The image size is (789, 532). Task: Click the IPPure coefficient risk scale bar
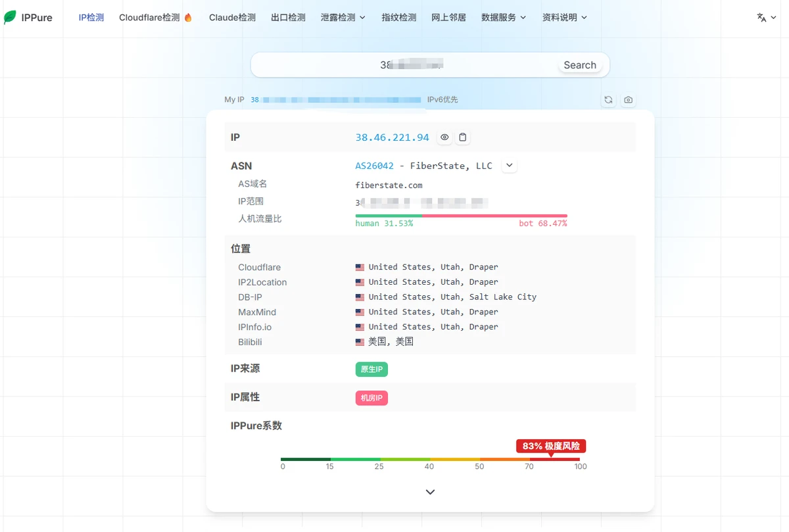(430, 459)
